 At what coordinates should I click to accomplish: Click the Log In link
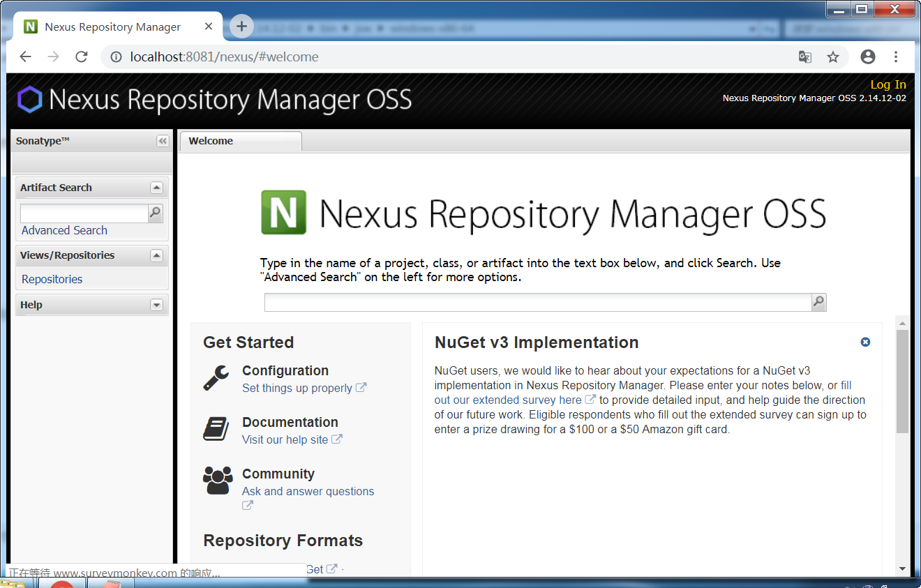(x=888, y=84)
